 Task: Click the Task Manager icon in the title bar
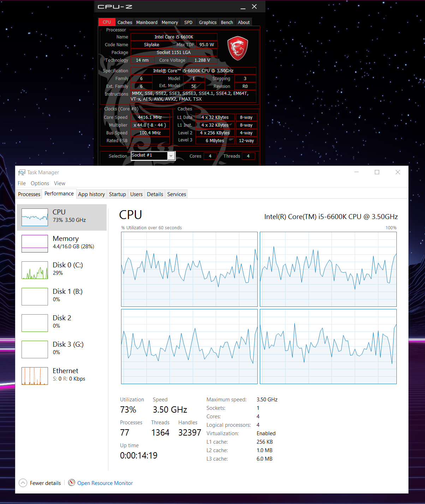tap(22, 172)
